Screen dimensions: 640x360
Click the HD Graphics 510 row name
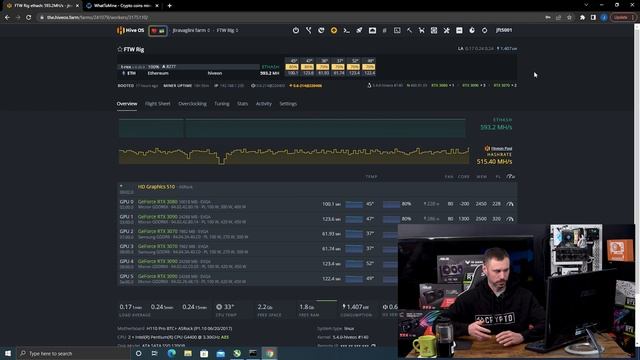pyautogui.click(x=156, y=187)
